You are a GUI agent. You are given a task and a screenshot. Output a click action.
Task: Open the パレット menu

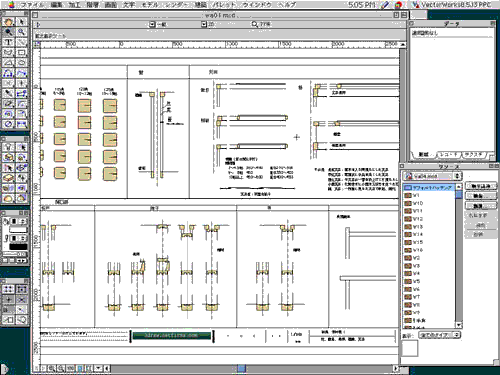[x=224, y=5]
